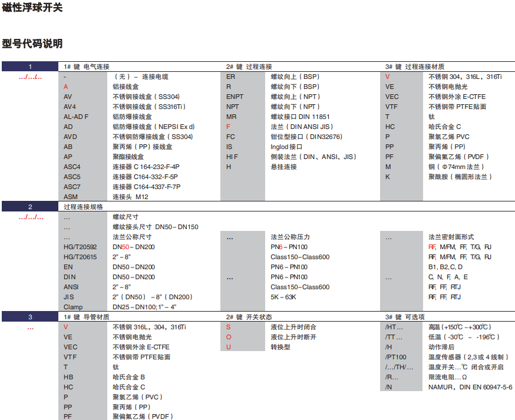Click the header 3# 键 可选项
This screenshot has width=515, height=420.
pos(405,317)
